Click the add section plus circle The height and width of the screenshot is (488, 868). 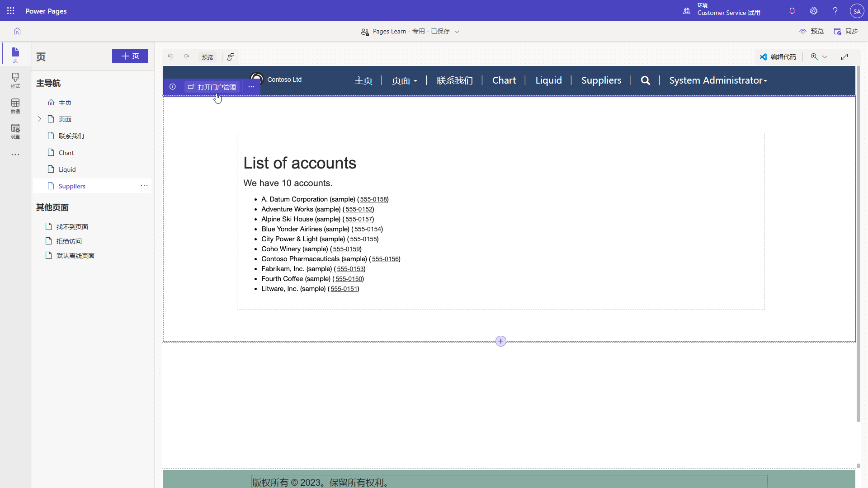pos(500,341)
